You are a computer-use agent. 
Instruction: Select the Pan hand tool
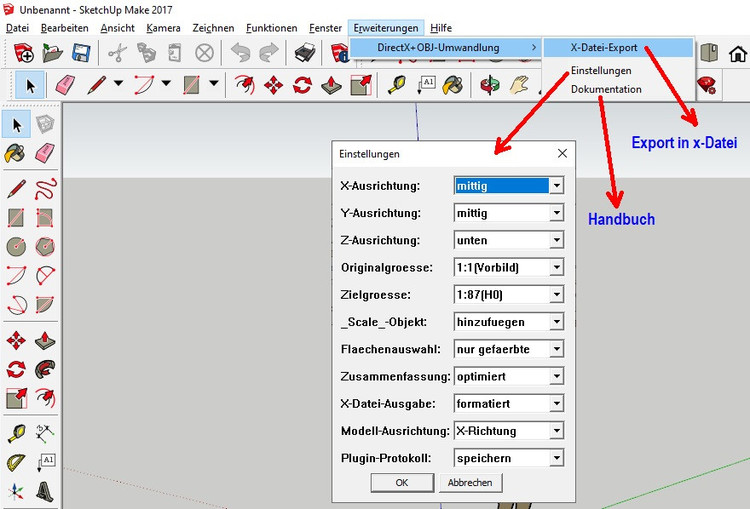519,85
